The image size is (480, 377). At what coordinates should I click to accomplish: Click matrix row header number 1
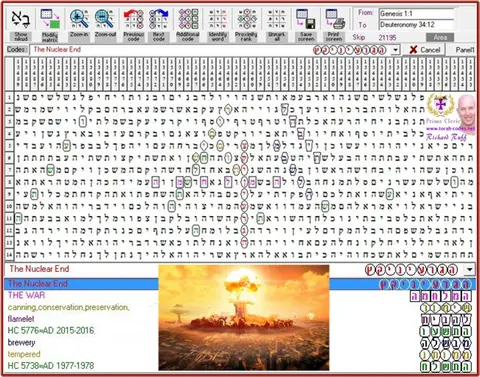(9, 97)
